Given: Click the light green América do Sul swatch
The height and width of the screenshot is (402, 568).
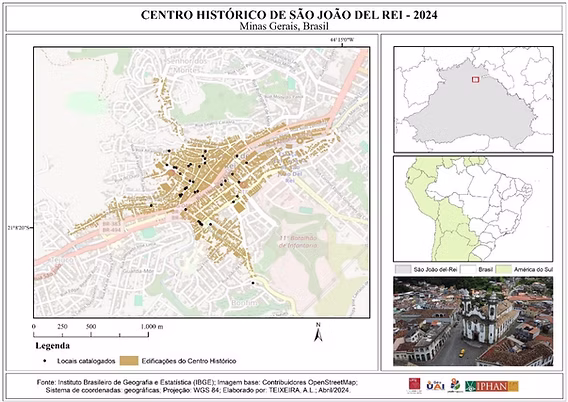Looking at the screenshot, I should pyautogui.click(x=504, y=269).
